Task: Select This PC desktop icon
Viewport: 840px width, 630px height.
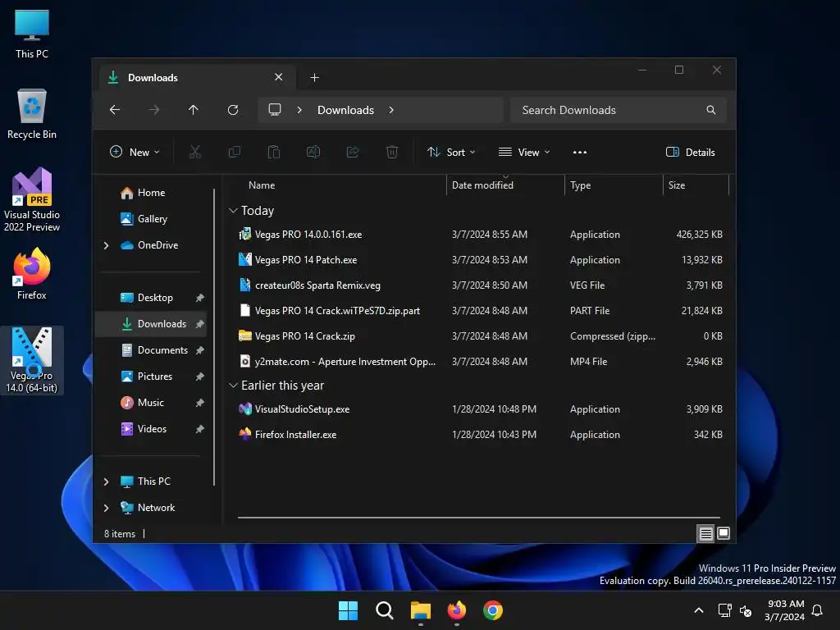Action: (x=32, y=34)
